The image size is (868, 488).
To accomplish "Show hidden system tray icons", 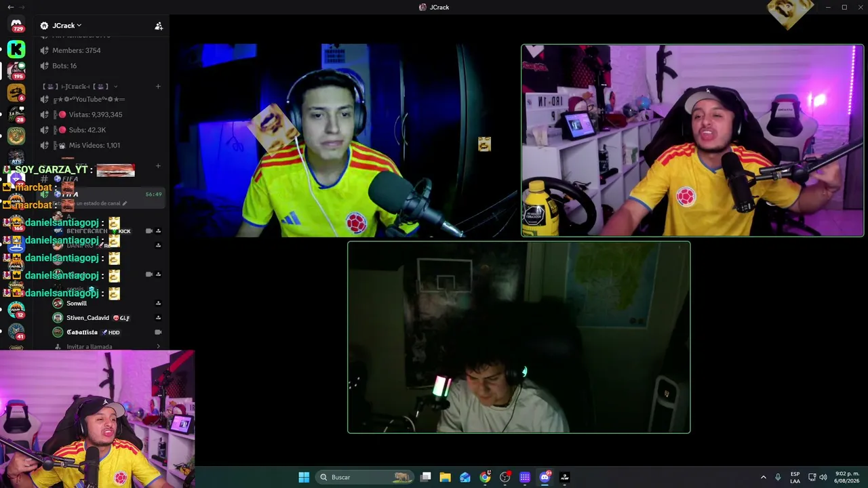I will [x=764, y=477].
